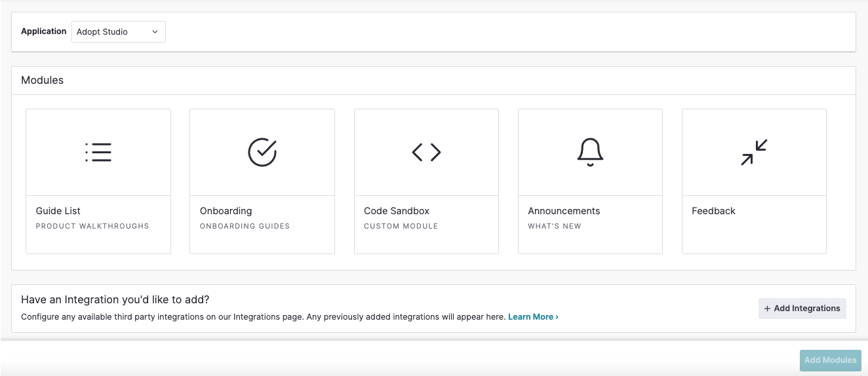
Task: Click the CUSTOM MODULE subtitle
Action: 401,226
